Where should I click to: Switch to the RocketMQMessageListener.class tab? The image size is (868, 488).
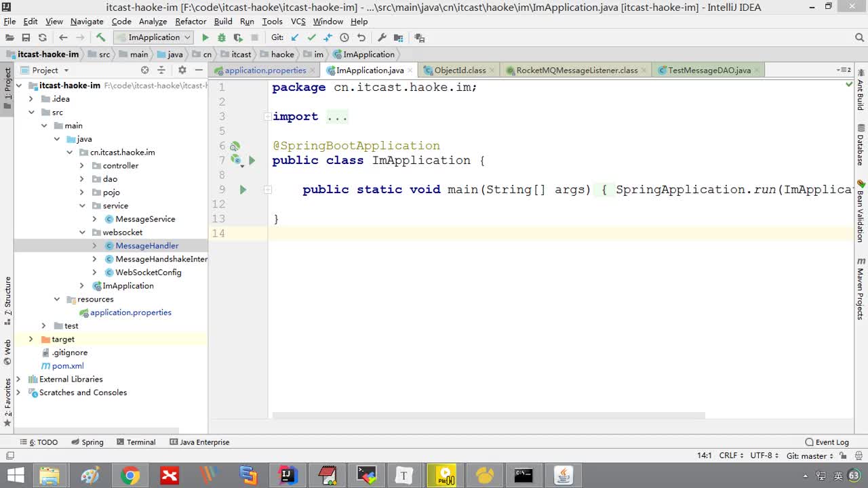pyautogui.click(x=576, y=70)
